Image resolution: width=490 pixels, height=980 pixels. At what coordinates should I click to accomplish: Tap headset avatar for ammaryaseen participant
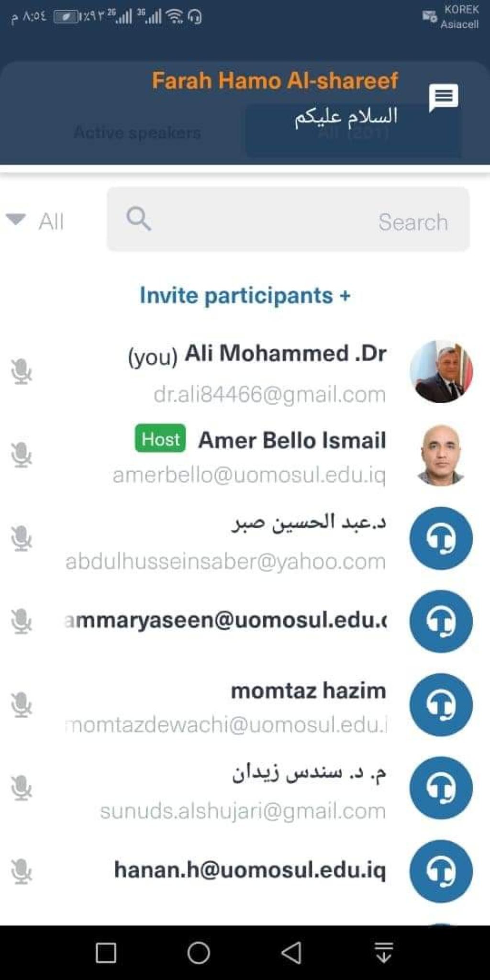click(441, 621)
